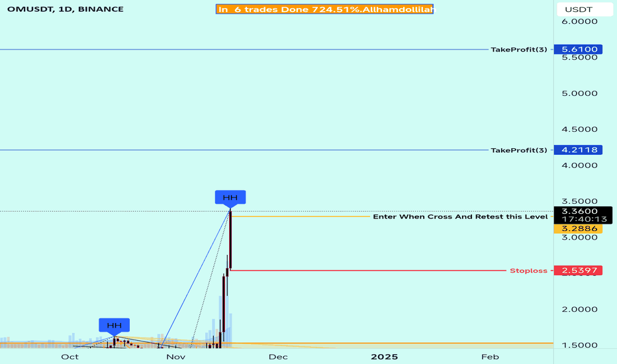Click the Feb label on time axis
Image resolution: width=617 pixels, height=364 pixels.
(490, 357)
